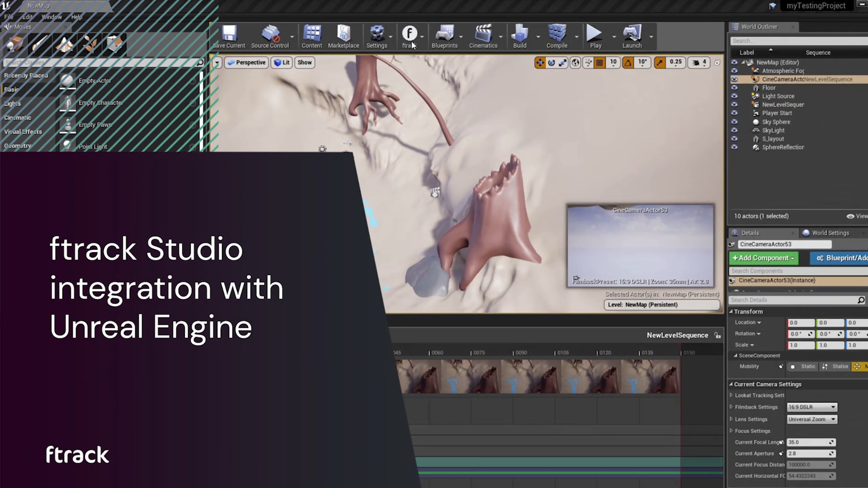The width and height of the screenshot is (868, 488).
Task: Select the scale gizmo mode icon
Action: point(562,63)
